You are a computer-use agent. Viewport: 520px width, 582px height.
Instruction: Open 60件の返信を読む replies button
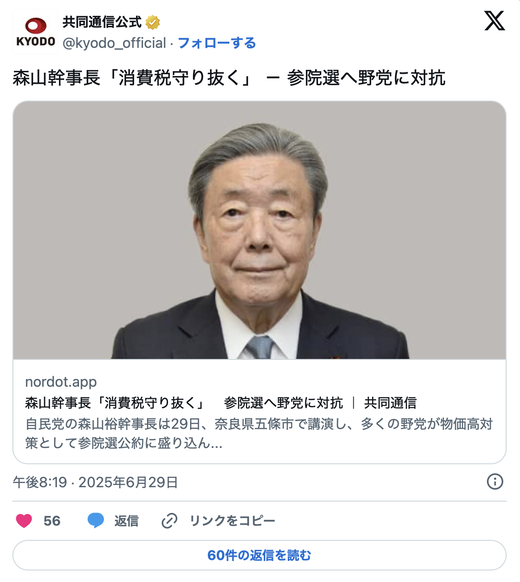coord(259,555)
